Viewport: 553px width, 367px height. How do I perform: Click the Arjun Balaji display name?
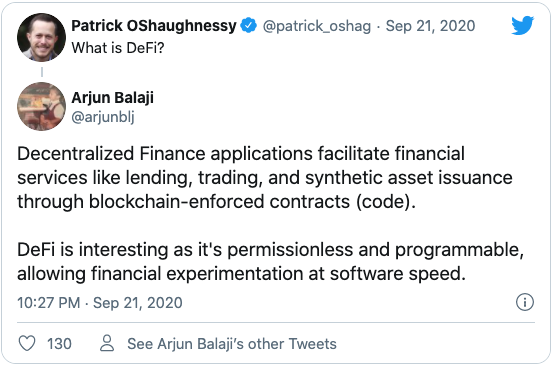click(113, 98)
